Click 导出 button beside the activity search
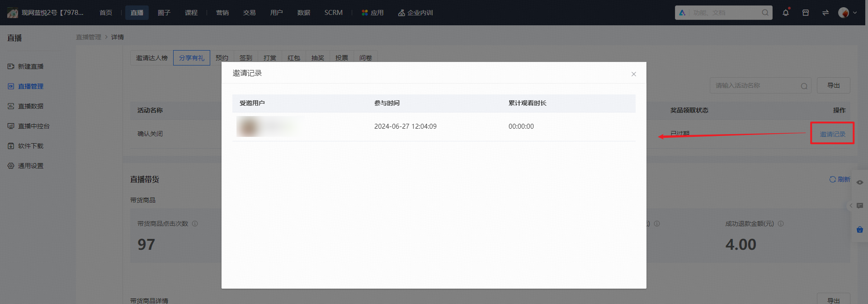The height and width of the screenshot is (304, 868). click(834, 85)
